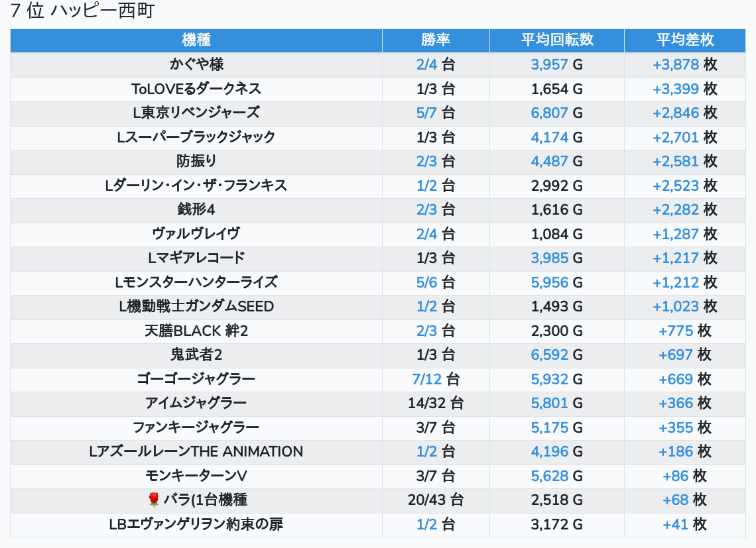
Task: Select the 平均差枚 column header
Action: tap(684, 40)
